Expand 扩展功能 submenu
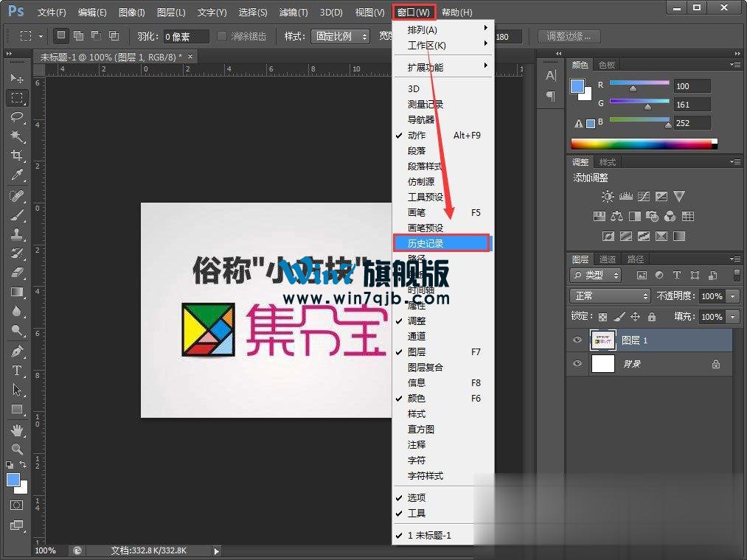The width and height of the screenshot is (747, 560). point(442,67)
